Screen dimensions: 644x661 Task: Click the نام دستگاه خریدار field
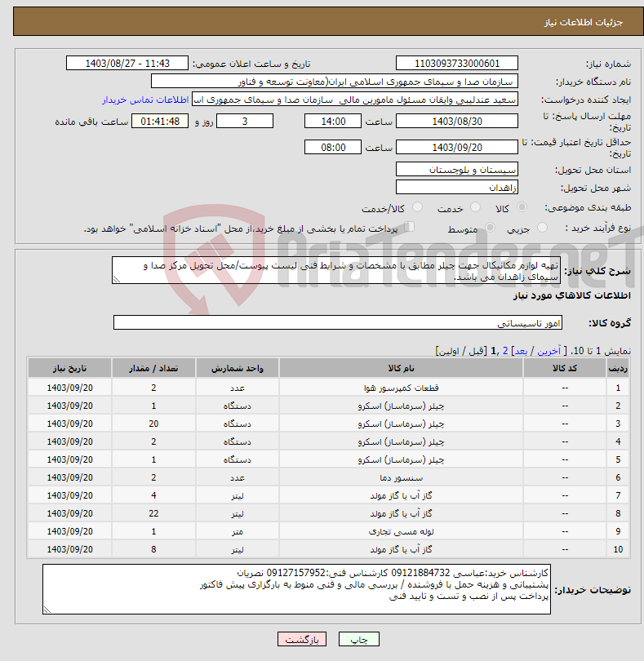tap(335, 82)
